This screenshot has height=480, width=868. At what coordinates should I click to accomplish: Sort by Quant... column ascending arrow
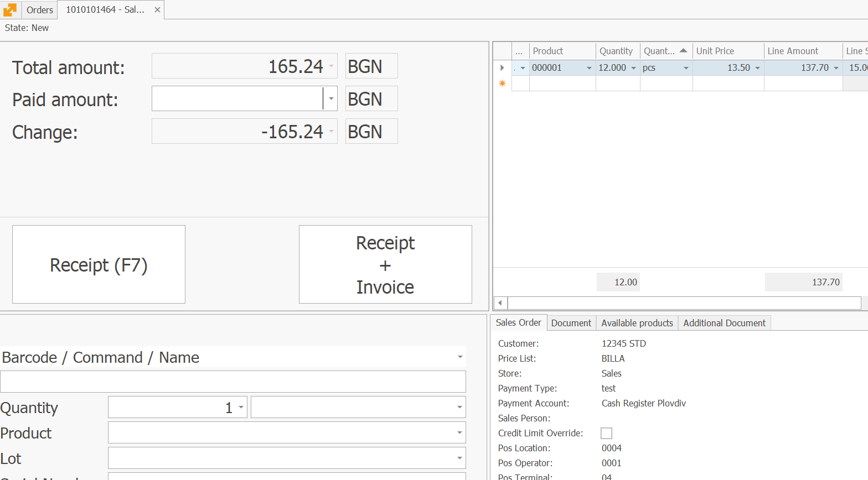click(x=684, y=51)
